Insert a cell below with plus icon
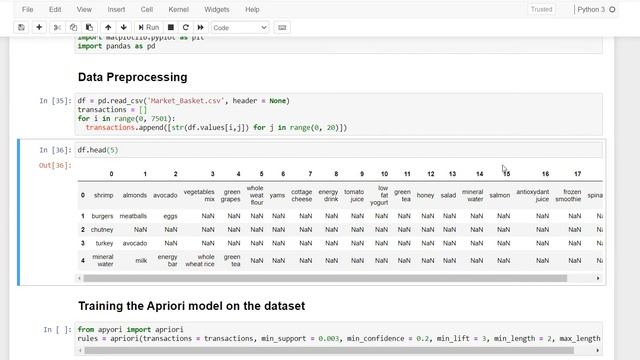The height and width of the screenshot is (360, 640). click(x=39, y=27)
